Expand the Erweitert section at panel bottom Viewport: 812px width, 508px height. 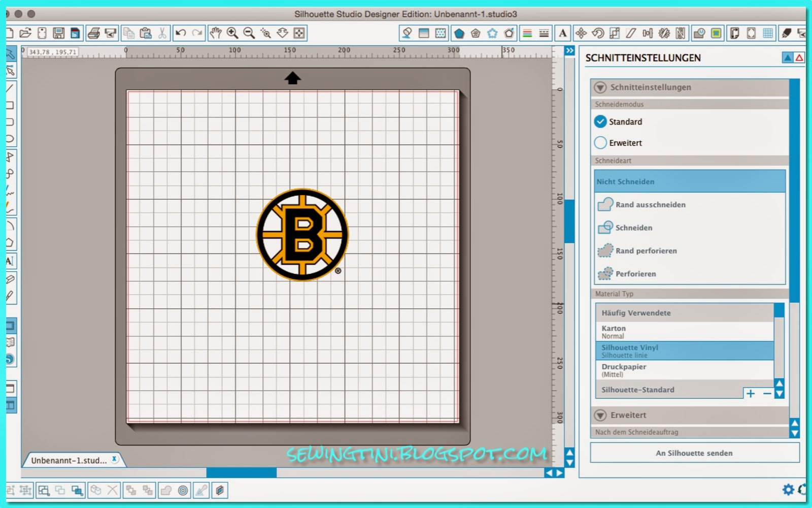600,415
